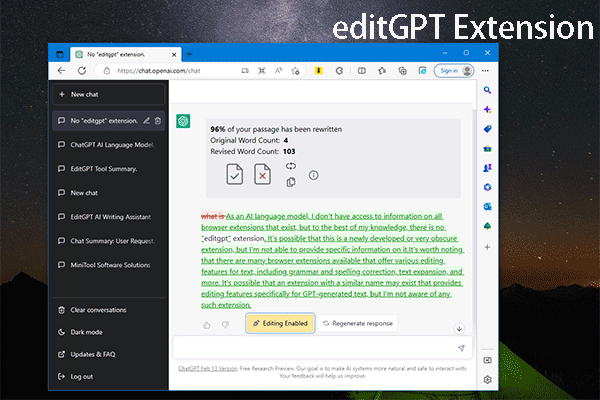This screenshot has width=600, height=400.
Task: Open EditGPT AI Writing Assistant conversation
Action: 109,217
